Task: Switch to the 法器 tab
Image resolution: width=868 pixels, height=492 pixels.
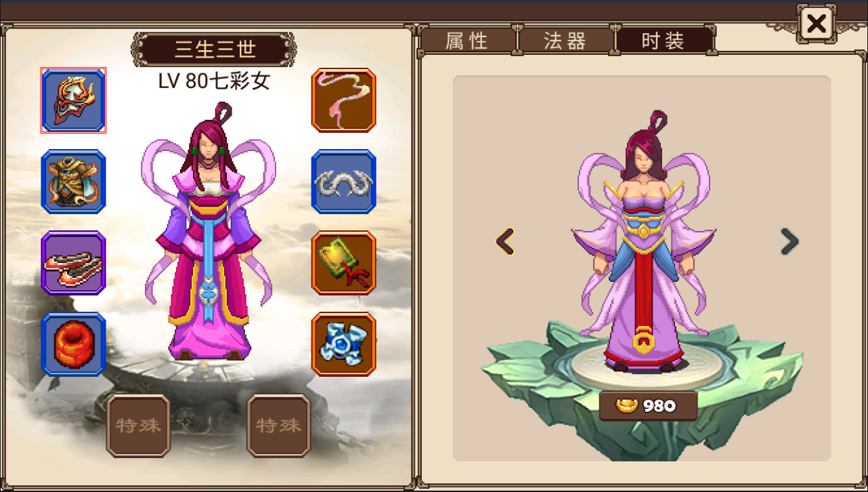Action: click(565, 41)
